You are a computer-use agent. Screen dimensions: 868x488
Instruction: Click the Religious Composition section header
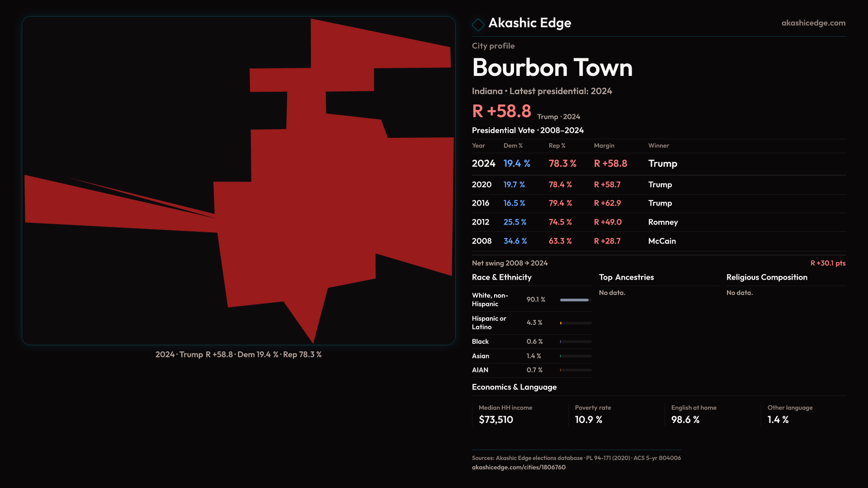(x=766, y=277)
